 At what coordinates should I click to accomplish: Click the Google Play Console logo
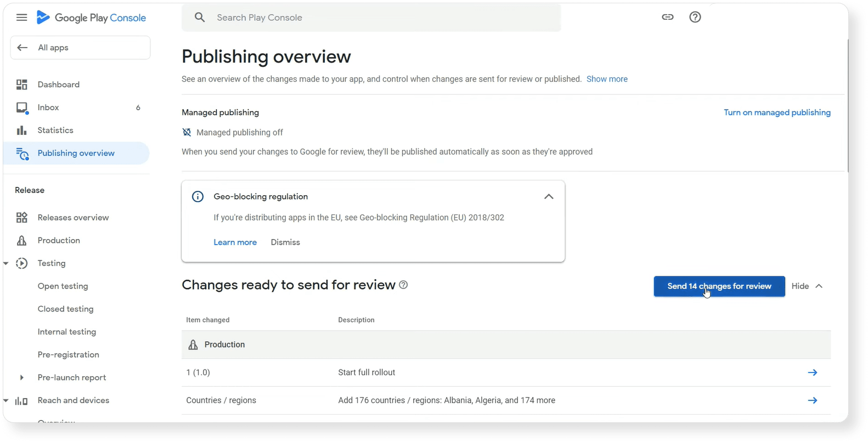[91, 18]
